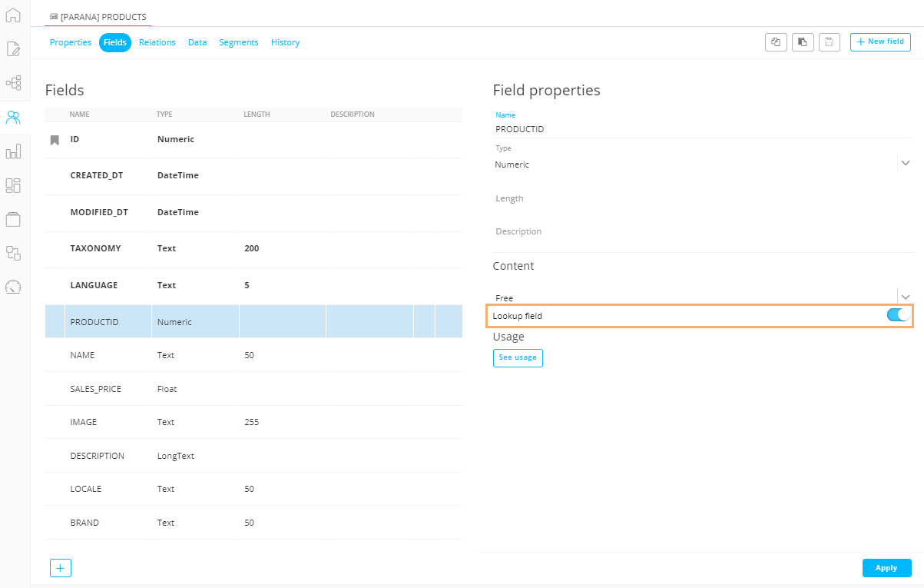
Task: Click the floppy disk save icon
Action: point(830,42)
